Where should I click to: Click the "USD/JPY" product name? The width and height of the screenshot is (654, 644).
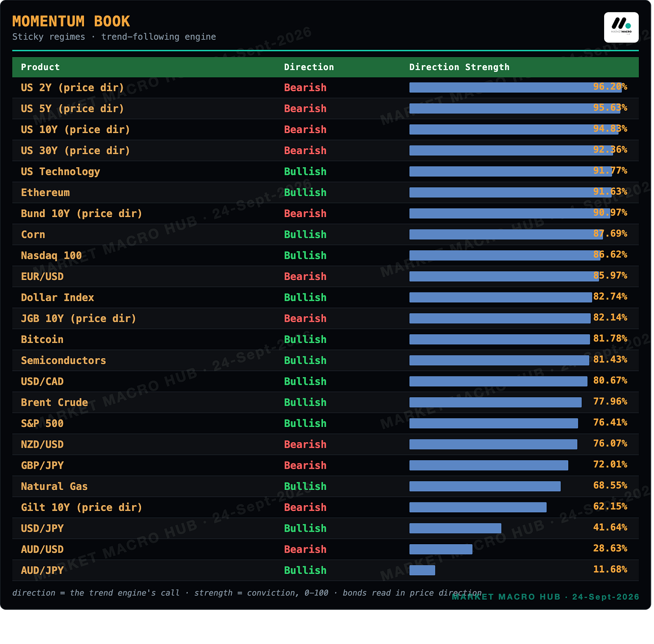point(42,528)
